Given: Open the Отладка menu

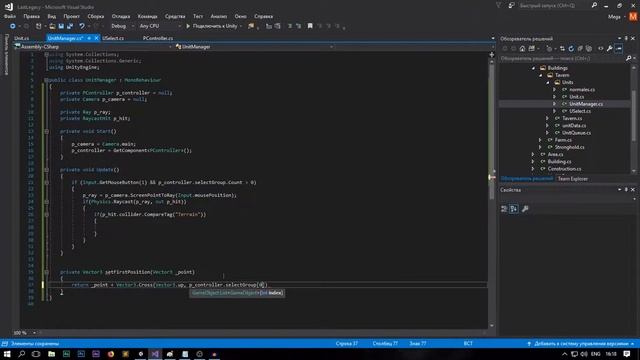Looking at the screenshot, I should click(121, 16).
